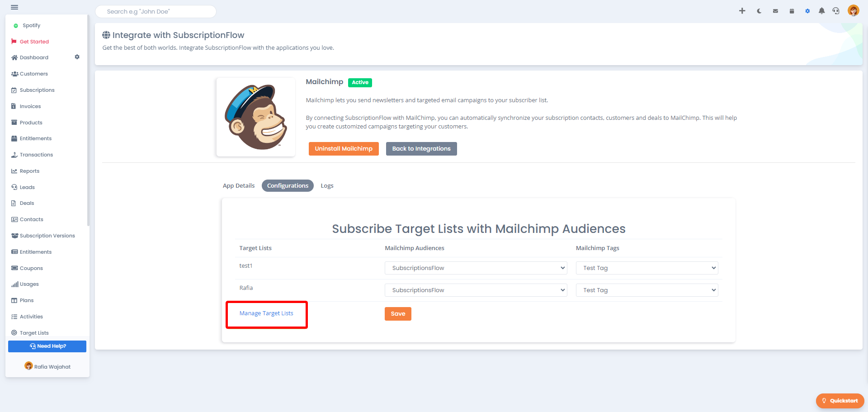Click the plus icon in top bar
This screenshot has height=412, width=868.
click(742, 11)
